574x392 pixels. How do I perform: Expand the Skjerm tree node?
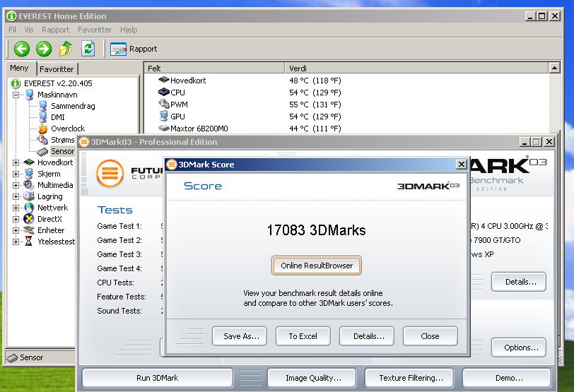coord(16,174)
